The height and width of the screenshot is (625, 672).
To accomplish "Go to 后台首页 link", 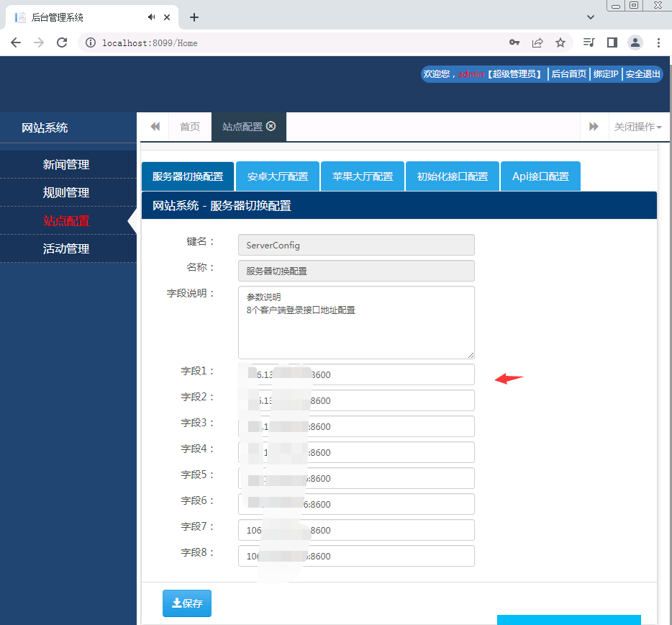I will 568,73.
